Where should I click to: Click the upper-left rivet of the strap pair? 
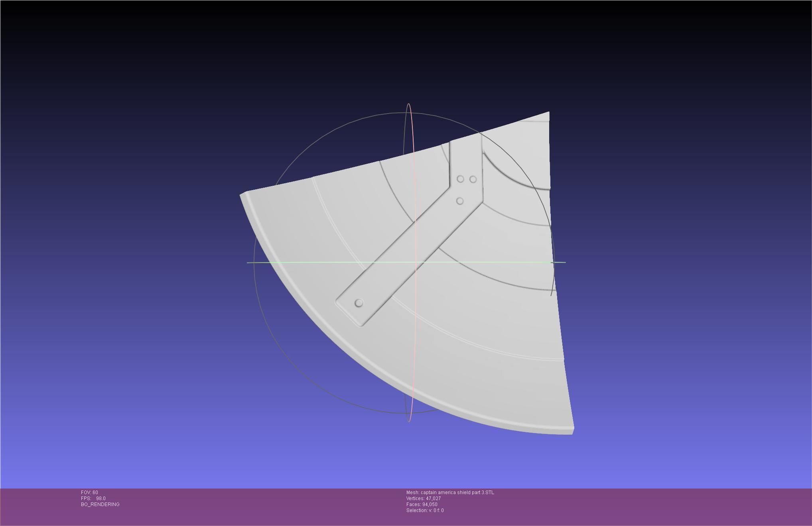tap(460, 179)
